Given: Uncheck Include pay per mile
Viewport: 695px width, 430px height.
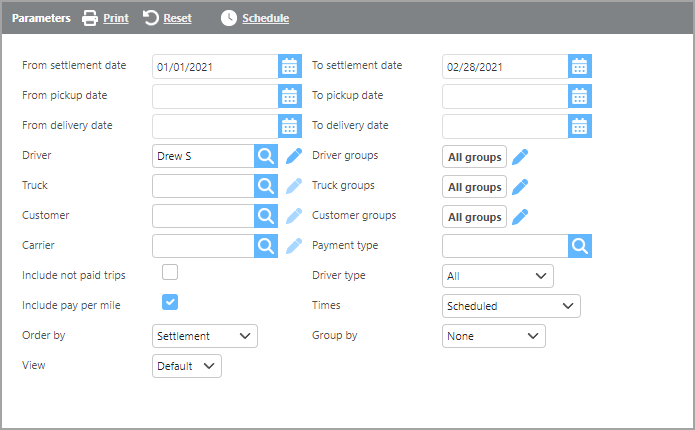Looking at the screenshot, I should [170, 302].
